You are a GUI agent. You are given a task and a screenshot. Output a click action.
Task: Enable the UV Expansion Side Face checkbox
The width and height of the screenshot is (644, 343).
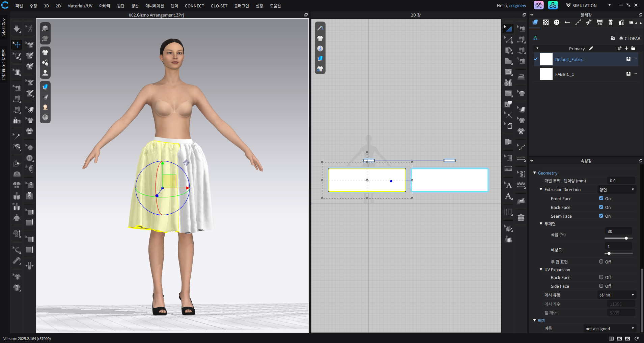coord(601,286)
